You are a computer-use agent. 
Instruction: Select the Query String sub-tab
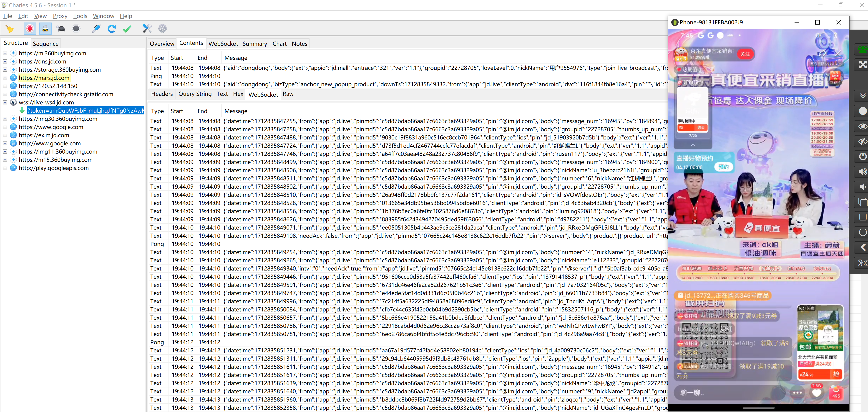click(x=195, y=94)
